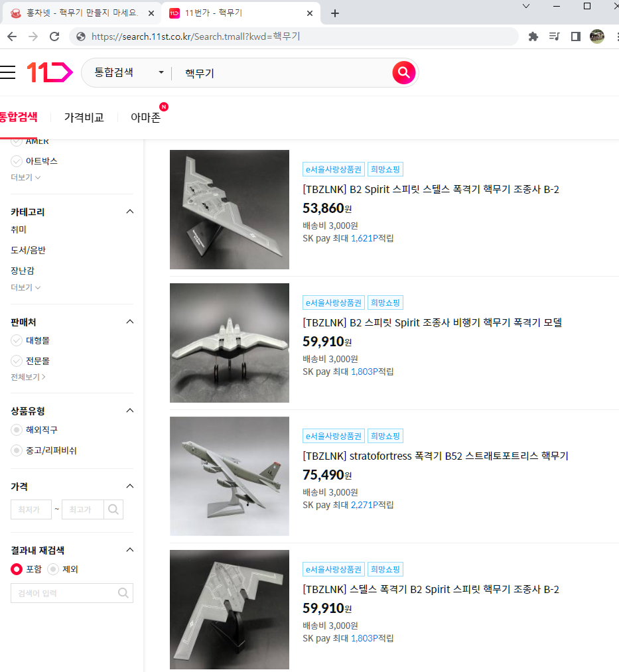Switch to the 홍차넷 browser tab

click(x=80, y=13)
